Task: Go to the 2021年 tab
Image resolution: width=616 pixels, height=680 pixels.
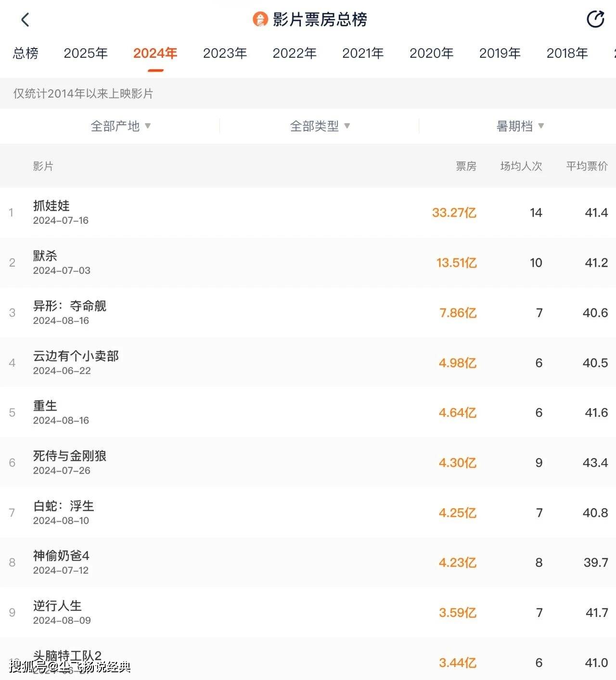Action: click(x=363, y=53)
